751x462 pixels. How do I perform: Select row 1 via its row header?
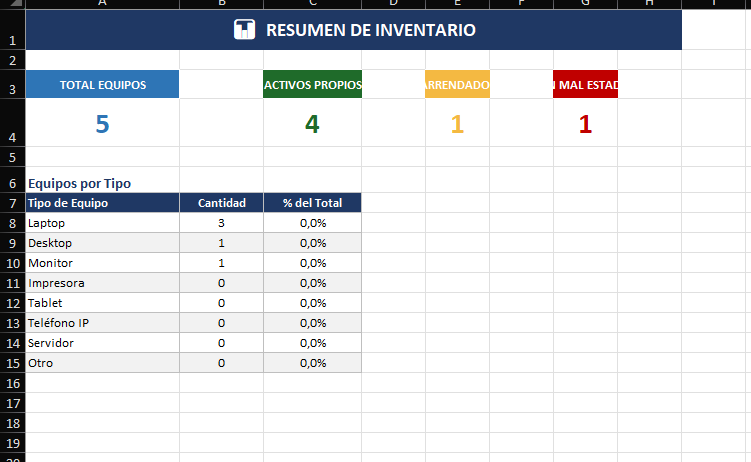(12, 30)
